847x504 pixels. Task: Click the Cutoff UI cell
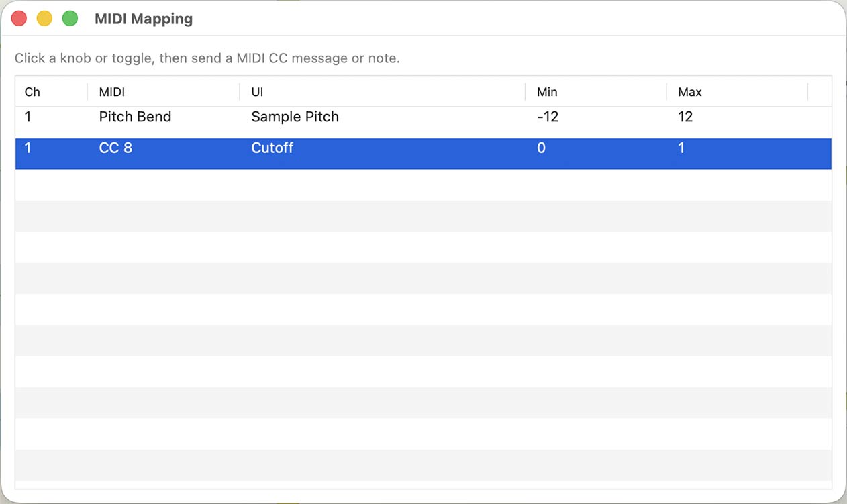(x=272, y=148)
